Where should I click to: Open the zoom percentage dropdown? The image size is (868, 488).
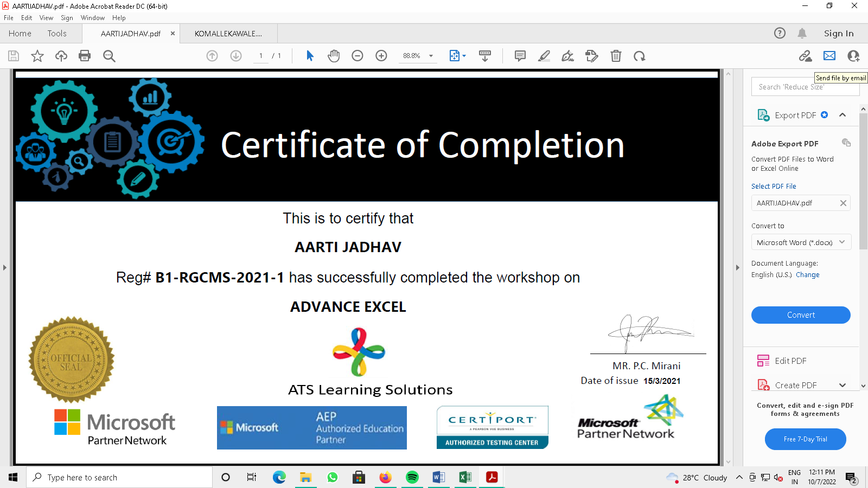pyautogui.click(x=431, y=56)
